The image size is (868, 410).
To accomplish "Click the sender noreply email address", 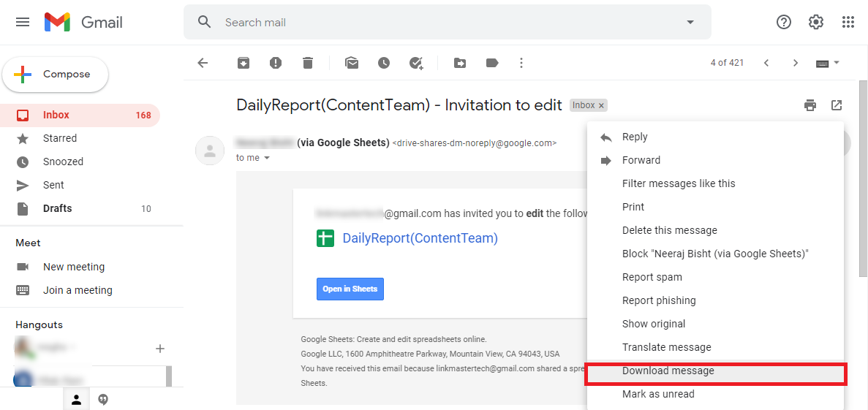I will [475, 143].
